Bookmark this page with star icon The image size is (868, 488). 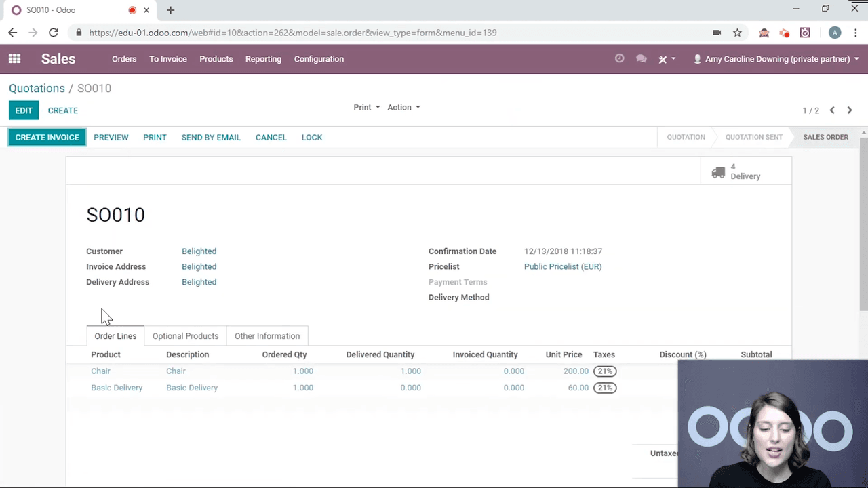[x=737, y=33]
